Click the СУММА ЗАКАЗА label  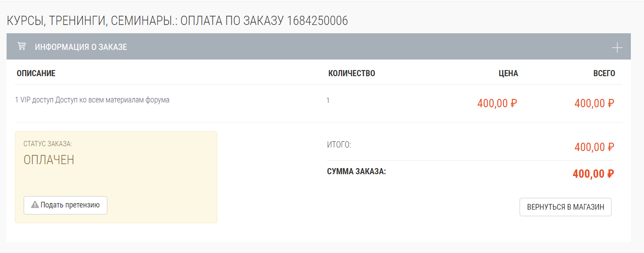[x=357, y=171]
